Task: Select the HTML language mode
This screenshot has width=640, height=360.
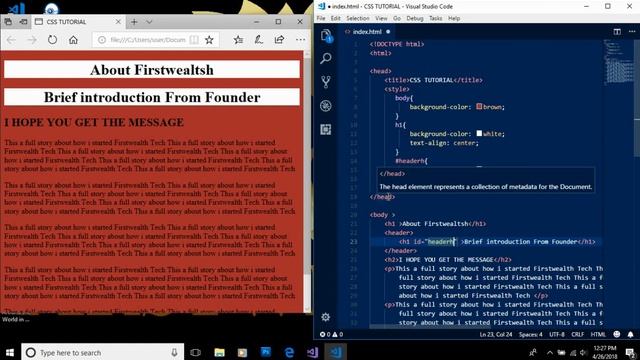Action: (x=598, y=334)
